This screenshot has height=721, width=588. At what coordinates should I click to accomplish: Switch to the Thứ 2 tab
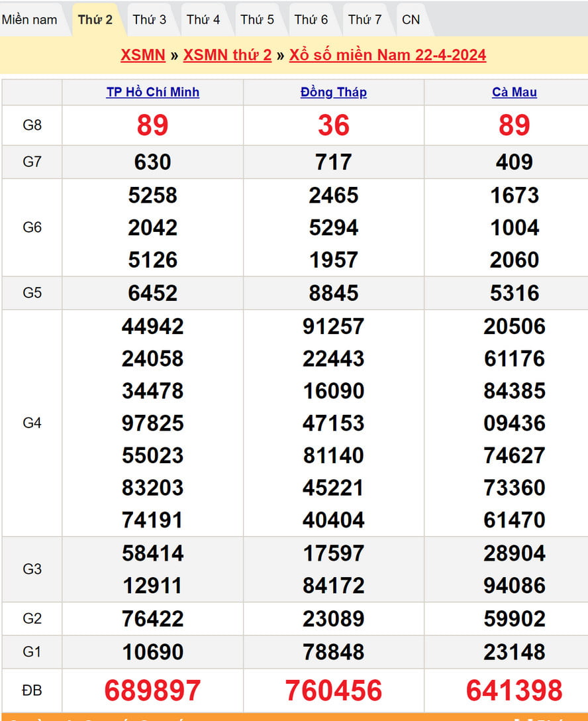click(x=95, y=20)
